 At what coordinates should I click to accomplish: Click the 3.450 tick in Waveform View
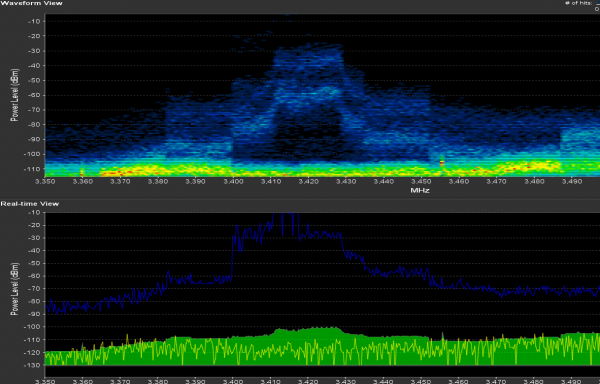(421, 181)
